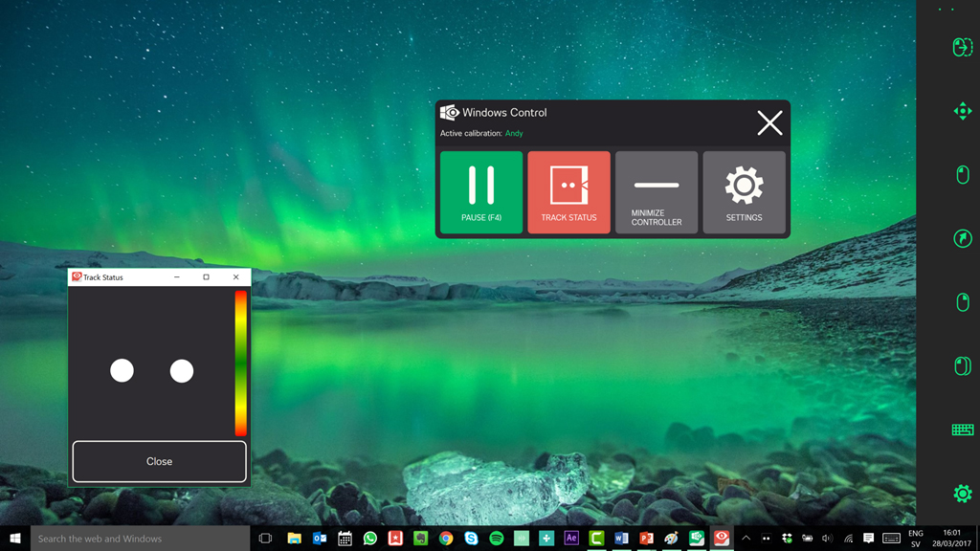Select the right-click mouse tool in the sidebar

[963, 301]
